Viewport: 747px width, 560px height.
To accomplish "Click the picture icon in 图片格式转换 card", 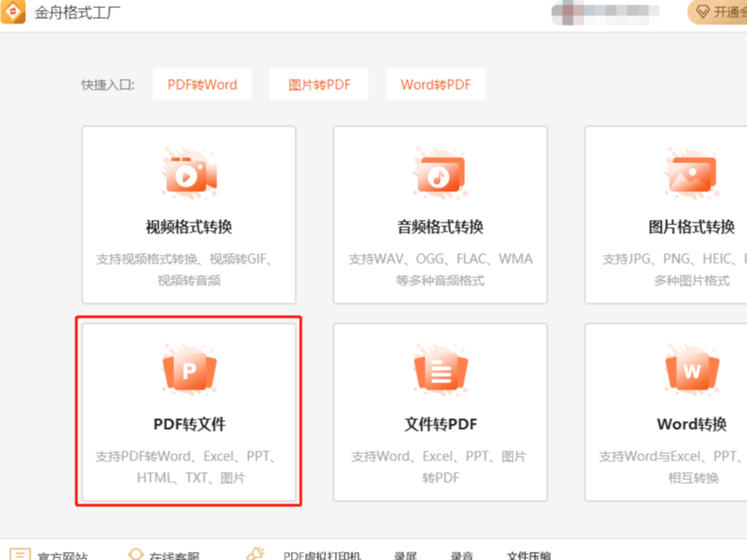I will click(x=692, y=173).
